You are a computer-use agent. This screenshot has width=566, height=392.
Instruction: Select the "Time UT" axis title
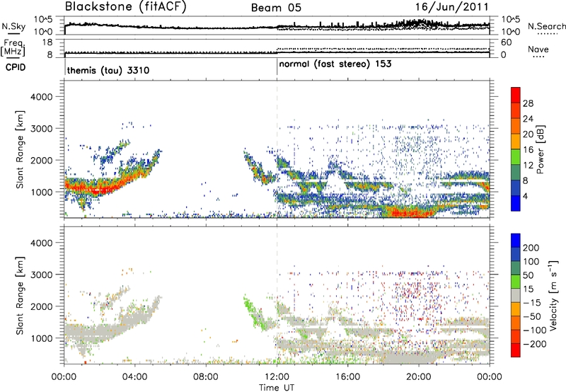pos(277,388)
